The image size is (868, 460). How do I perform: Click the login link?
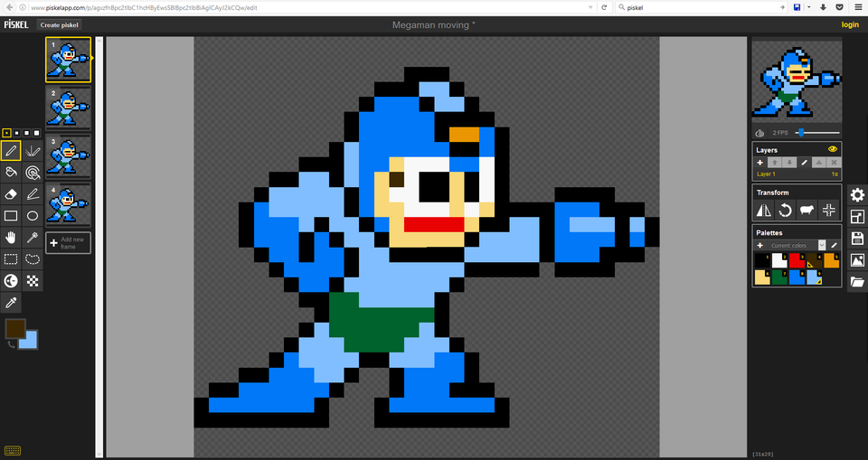[850, 24]
